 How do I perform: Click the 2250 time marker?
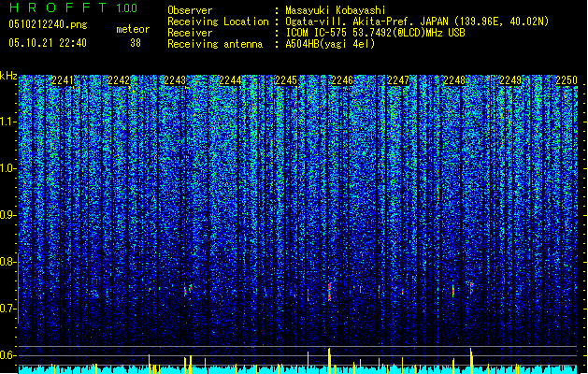tap(566, 80)
